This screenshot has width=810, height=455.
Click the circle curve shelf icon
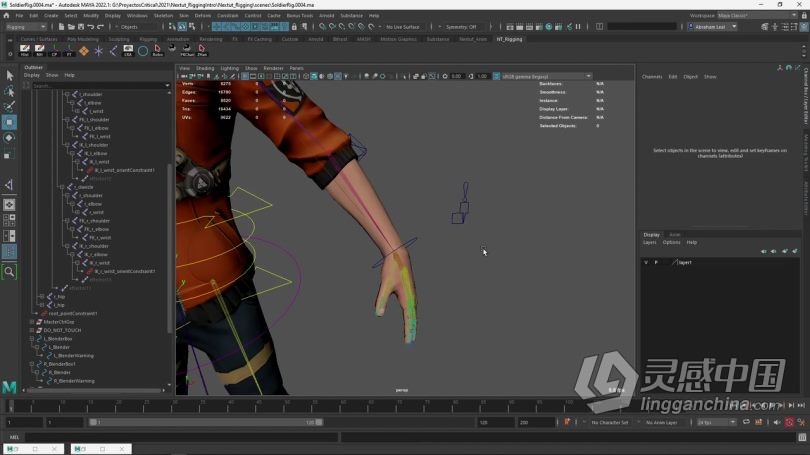pos(143,51)
